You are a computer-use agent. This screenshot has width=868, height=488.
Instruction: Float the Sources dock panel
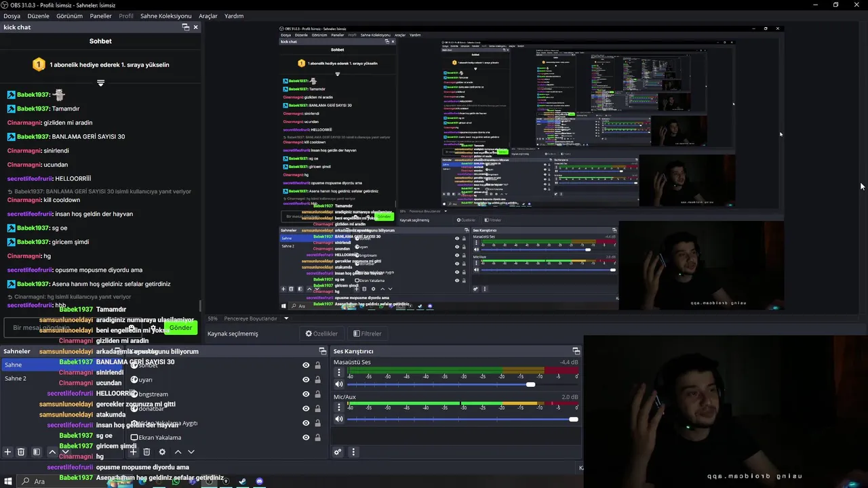pyautogui.click(x=323, y=351)
